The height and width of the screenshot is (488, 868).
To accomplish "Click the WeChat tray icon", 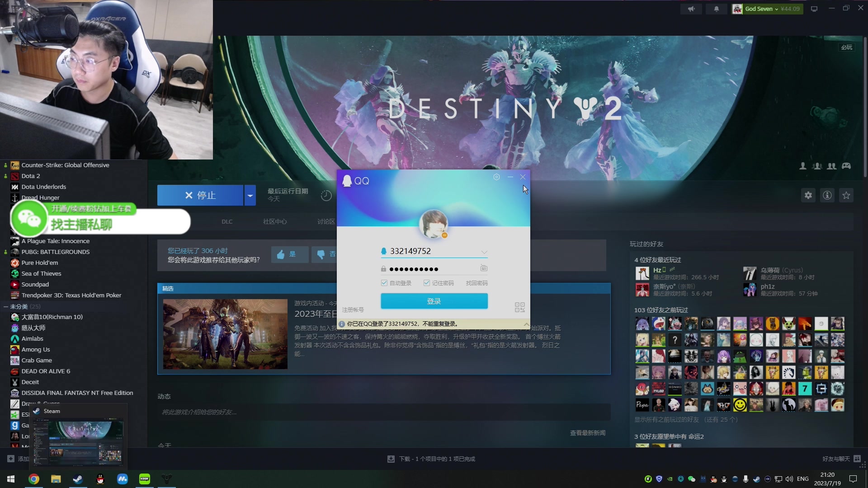I will tap(691, 479).
